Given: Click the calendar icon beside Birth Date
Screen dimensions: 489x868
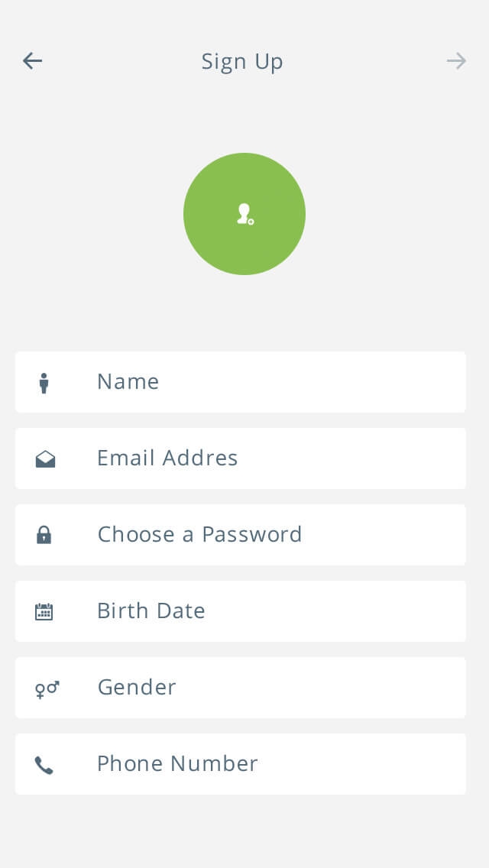Looking at the screenshot, I should (x=44, y=611).
